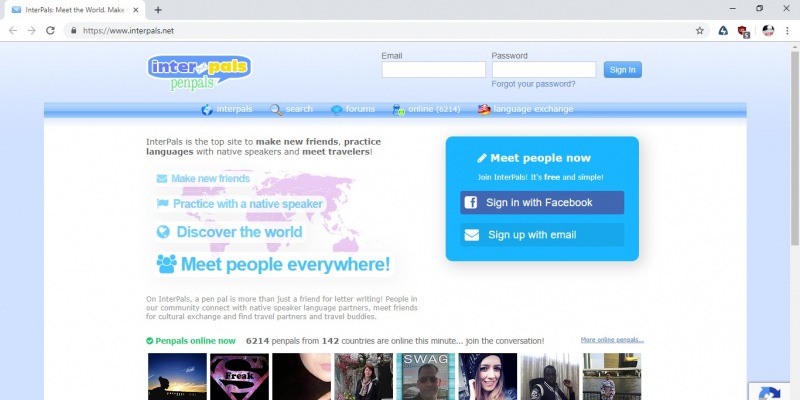Click the InterPals penpals logo
The width and height of the screenshot is (800, 400).
pyautogui.click(x=199, y=73)
